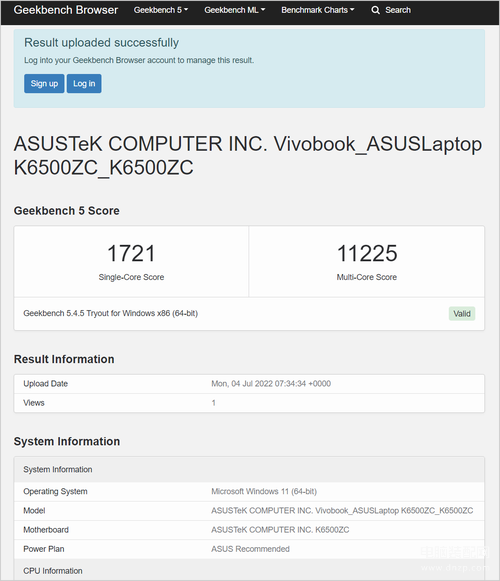Viewport: 500px width, 581px height.
Task: Click the Benchmark Charts caret arrow
Action: (x=352, y=10)
